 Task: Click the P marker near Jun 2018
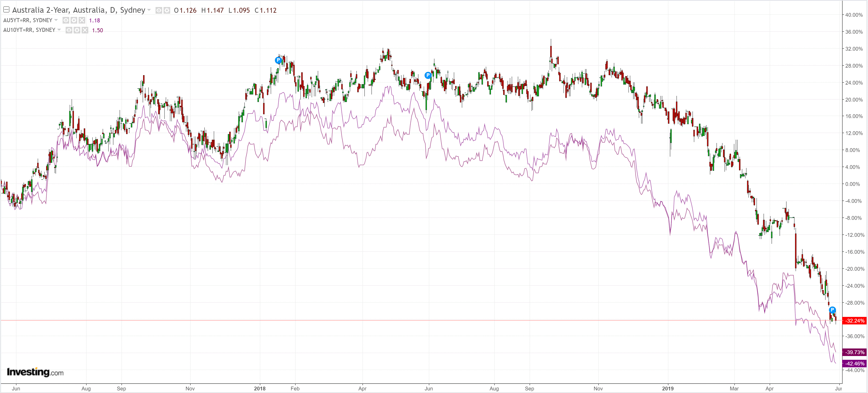428,75
